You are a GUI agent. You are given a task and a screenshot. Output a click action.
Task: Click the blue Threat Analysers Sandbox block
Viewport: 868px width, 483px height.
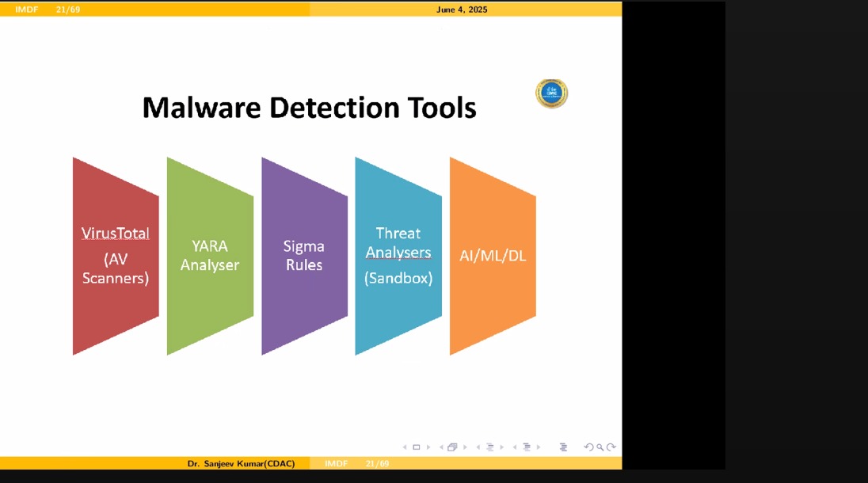pyautogui.click(x=398, y=256)
